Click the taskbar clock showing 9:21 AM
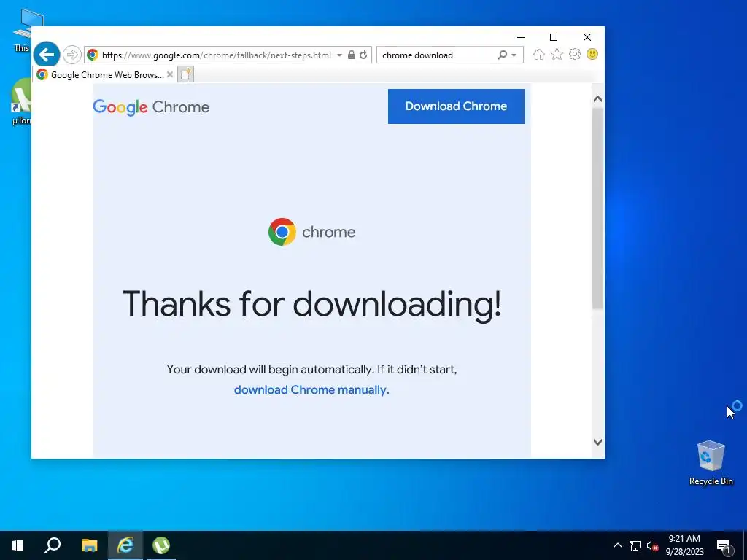The height and width of the screenshot is (560, 747). click(684, 545)
